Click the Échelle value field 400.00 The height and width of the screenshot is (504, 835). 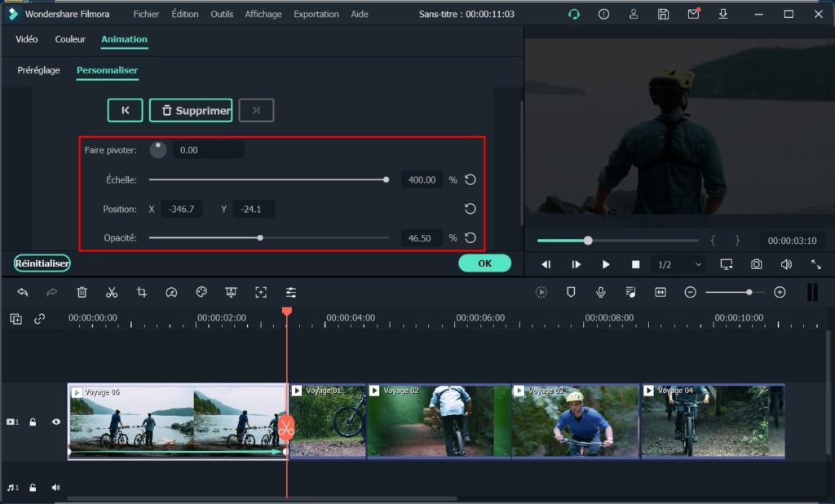(x=422, y=180)
